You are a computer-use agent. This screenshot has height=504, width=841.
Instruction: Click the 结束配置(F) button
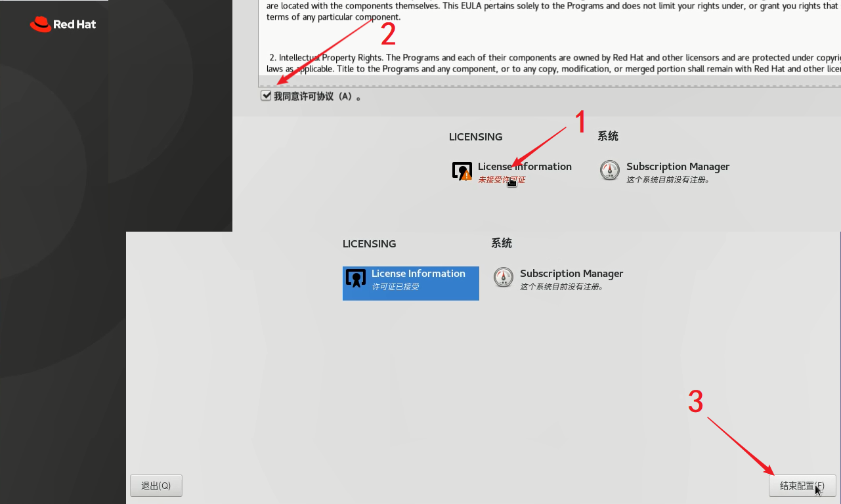[802, 486]
